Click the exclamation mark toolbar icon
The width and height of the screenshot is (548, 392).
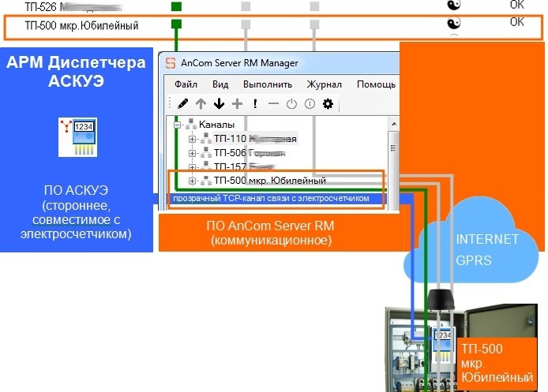[256, 103]
